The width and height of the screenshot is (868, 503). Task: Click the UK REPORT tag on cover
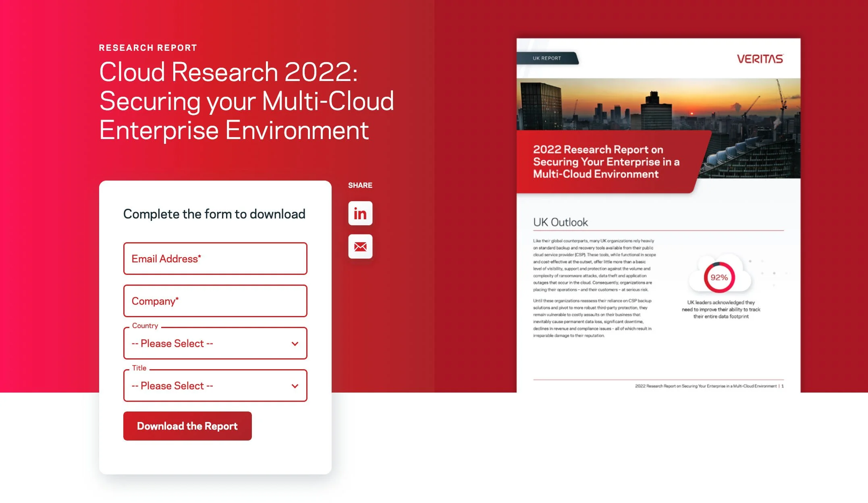pyautogui.click(x=546, y=58)
